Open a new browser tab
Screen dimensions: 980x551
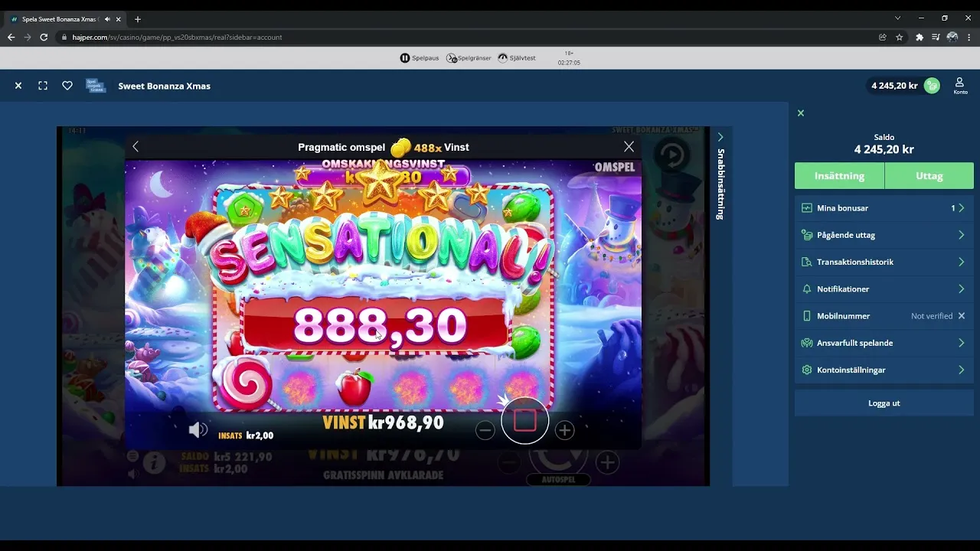tap(138, 18)
